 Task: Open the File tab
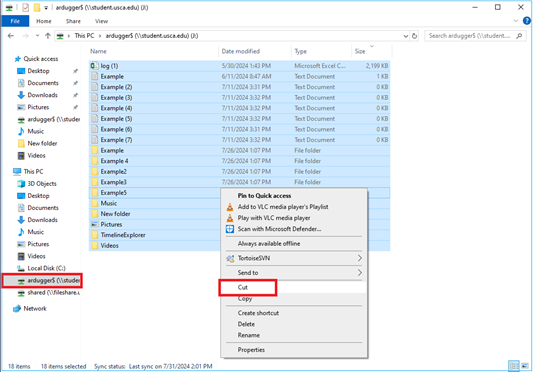pos(15,21)
